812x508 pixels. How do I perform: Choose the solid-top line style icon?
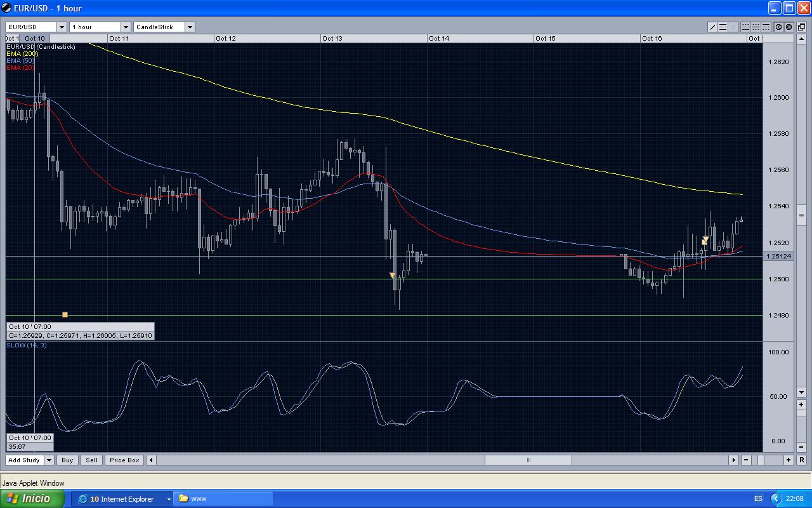tap(766, 27)
